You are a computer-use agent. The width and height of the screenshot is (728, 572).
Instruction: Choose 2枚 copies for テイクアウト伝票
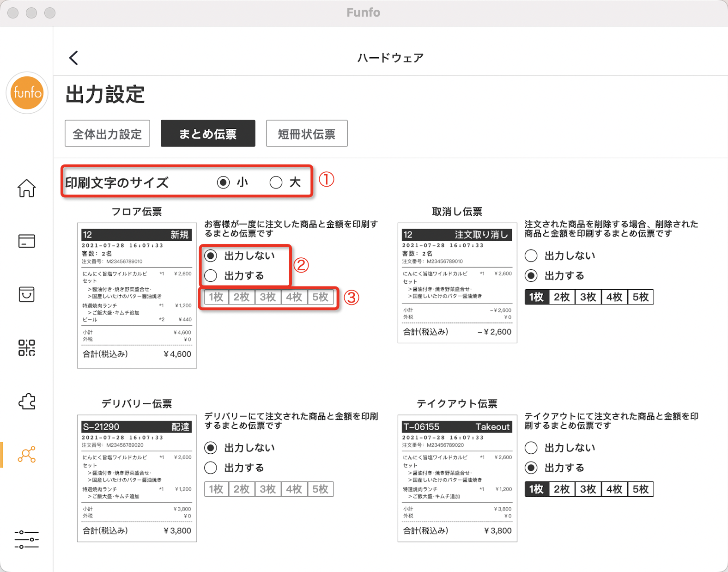click(562, 489)
